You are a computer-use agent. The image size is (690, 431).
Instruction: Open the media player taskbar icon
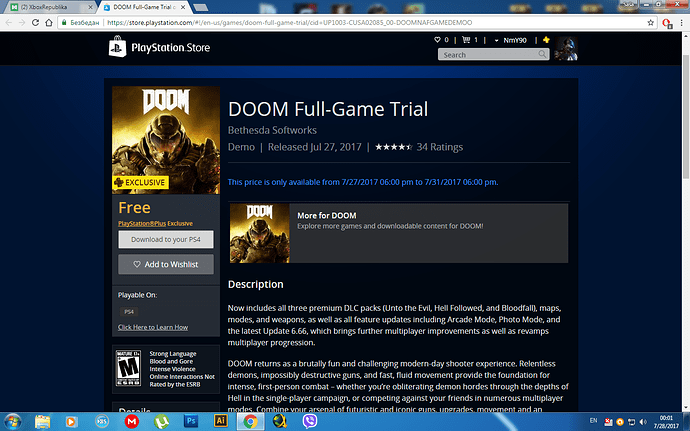tap(71, 421)
